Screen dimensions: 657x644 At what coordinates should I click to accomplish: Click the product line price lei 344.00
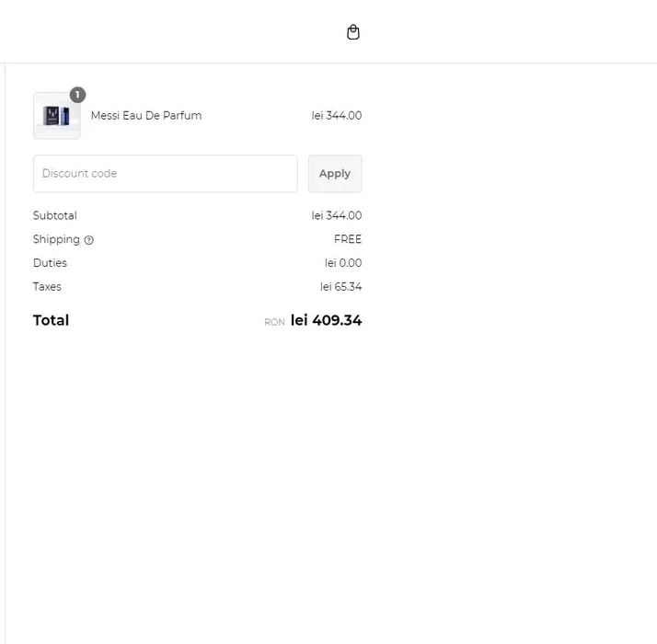336,116
